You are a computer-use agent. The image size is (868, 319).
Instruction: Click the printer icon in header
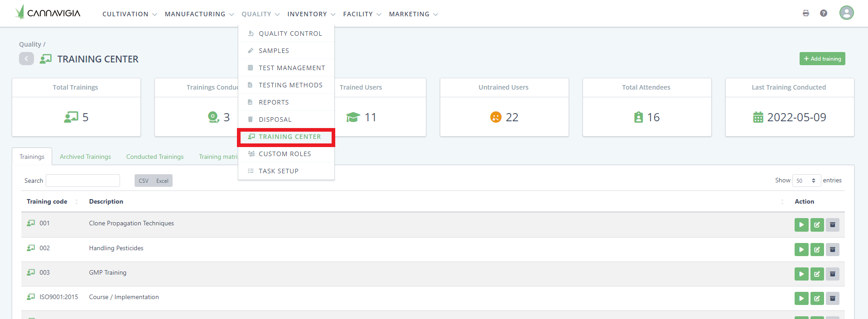[805, 13]
